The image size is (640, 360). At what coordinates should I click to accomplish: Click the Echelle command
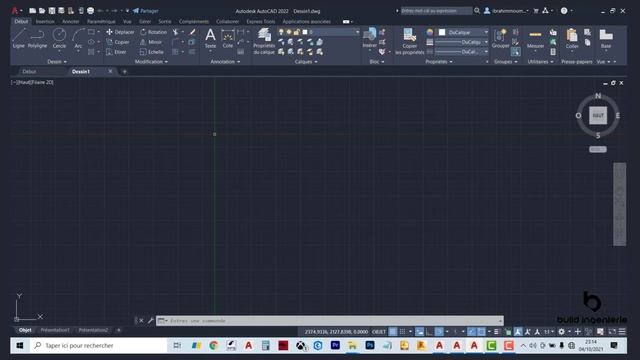(x=152, y=52)
